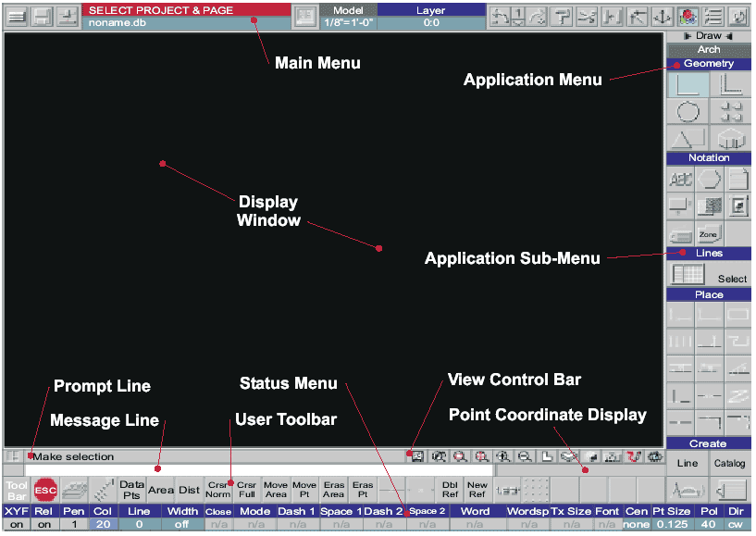The width and height of the screenshot is (756, 536).
Task: Toggle the XYF status value 'on'
Action: (16, 524)
